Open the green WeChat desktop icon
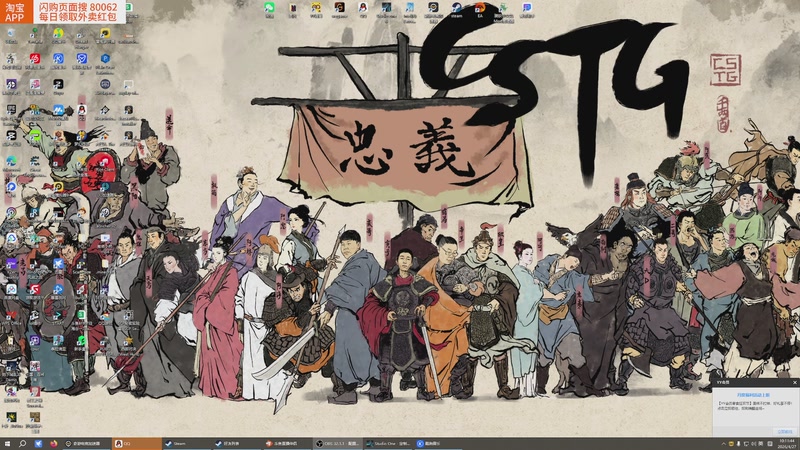This screenshot has width=800, height=450. (269, 10)
